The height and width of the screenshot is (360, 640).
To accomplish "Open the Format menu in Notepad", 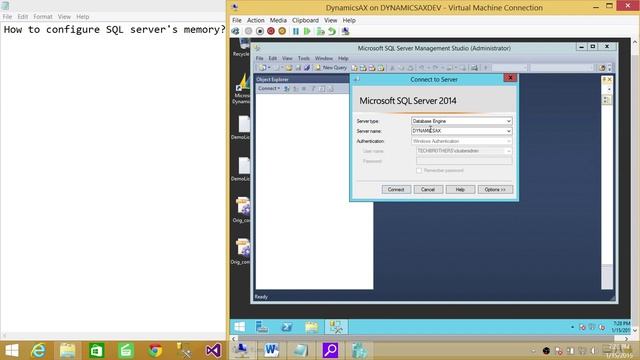I will [43, 17].
